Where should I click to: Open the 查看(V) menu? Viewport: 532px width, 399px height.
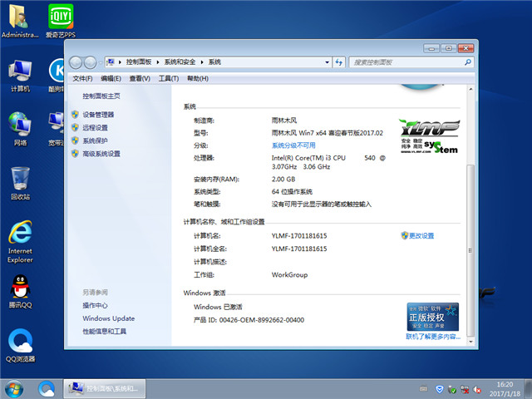pos(140,78)
